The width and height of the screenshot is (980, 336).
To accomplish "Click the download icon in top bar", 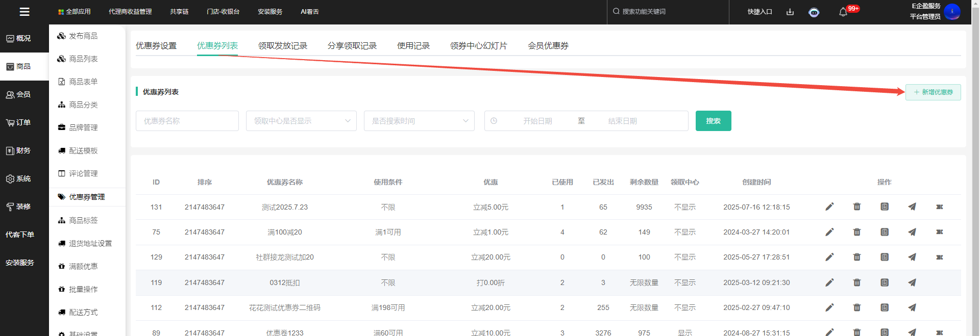I will 790,12.
